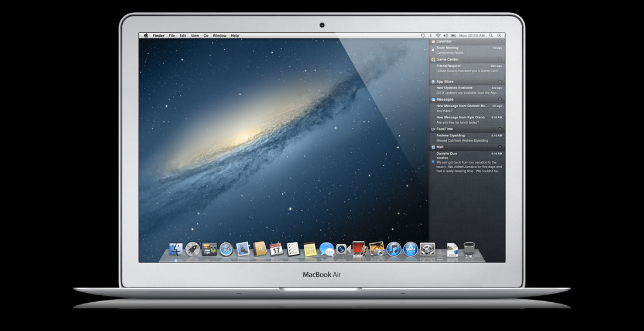The height and width of the screenshot is (331, 644).
Task: Open App Store icon in Dock
Action: 410,249
